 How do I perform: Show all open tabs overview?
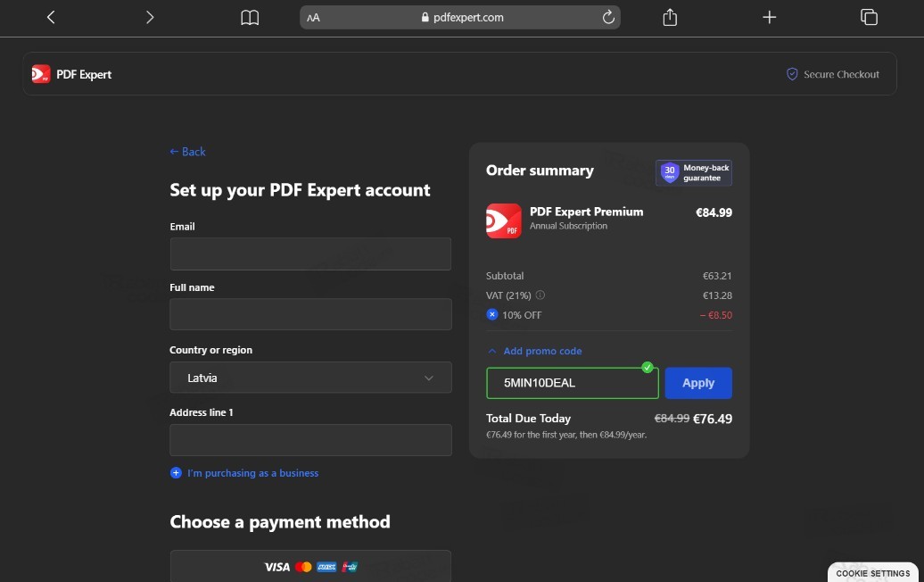point(869,17)
